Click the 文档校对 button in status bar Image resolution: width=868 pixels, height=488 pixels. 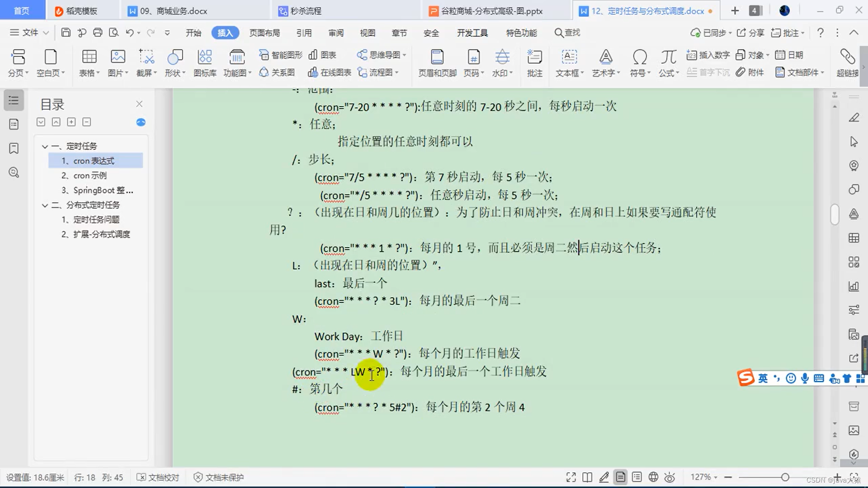pyautogui.click(x=158, y=477)
